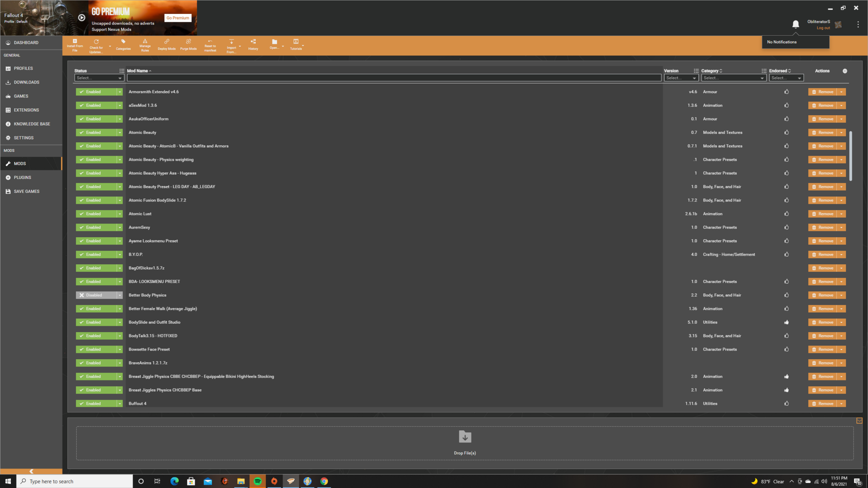The image size is (868, 488).
Task: Expand Check for Updates dropdown arrow
Action: (109, 46)
